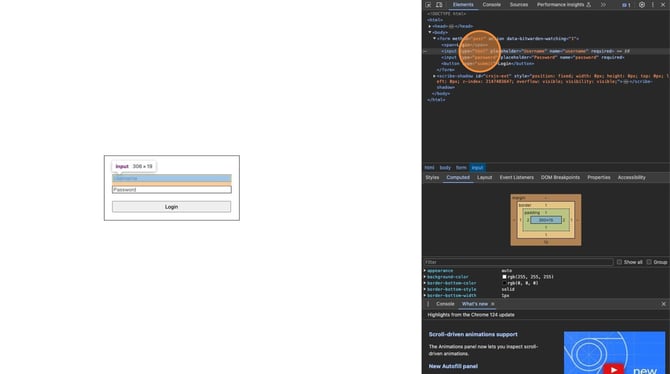Select the Computed pane tab
Image resolution: width=670 pixels, height=374 pixels.
pyautogui.click(x=458, y=177)
